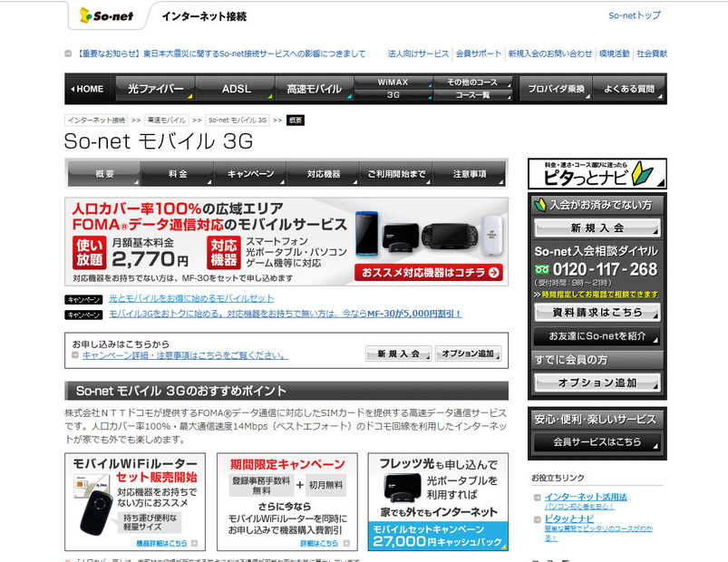Switch to ご利用開始まで tab

click(x=396, y=174)
